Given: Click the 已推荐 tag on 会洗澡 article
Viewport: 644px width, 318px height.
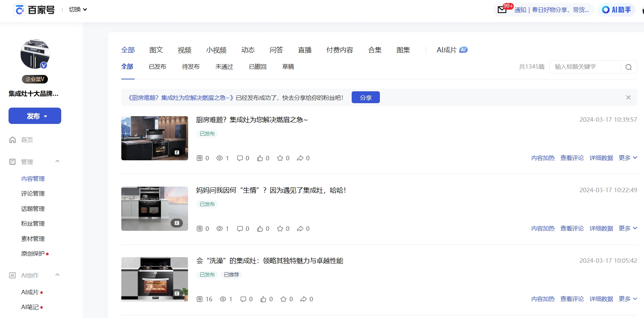Looking at the screenshot, I should 231,275.
